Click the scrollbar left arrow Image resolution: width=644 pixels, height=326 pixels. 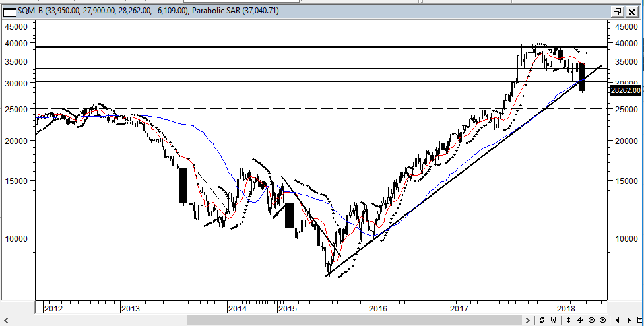pos(6,320)
